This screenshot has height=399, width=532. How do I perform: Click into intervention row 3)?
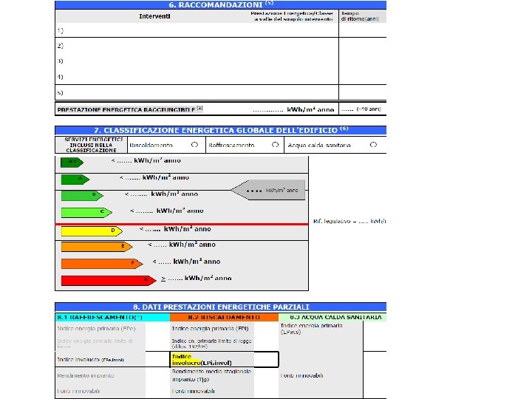(197, 61)
